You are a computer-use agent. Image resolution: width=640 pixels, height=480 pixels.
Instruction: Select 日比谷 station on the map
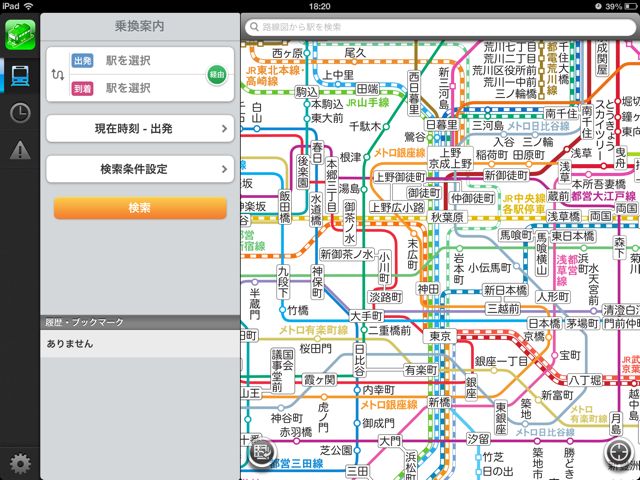(x=359, y=360)
